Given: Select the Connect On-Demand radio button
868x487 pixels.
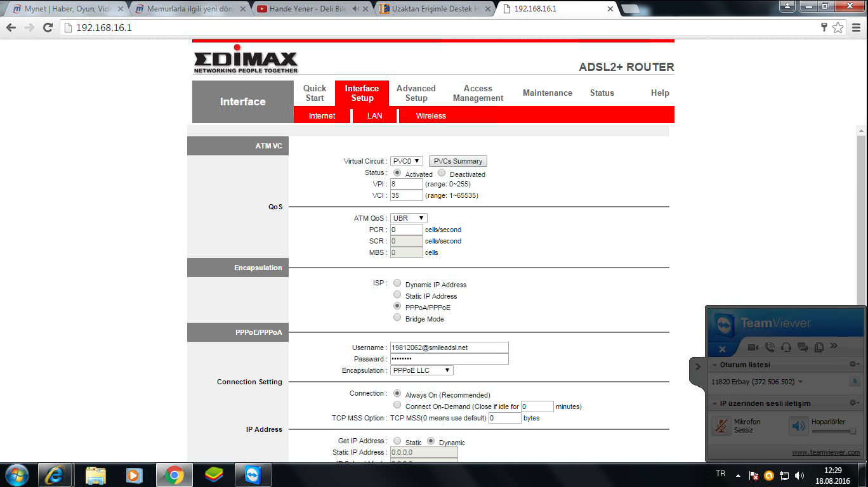Looking at the screenshot, I should [x=397, y=405].
